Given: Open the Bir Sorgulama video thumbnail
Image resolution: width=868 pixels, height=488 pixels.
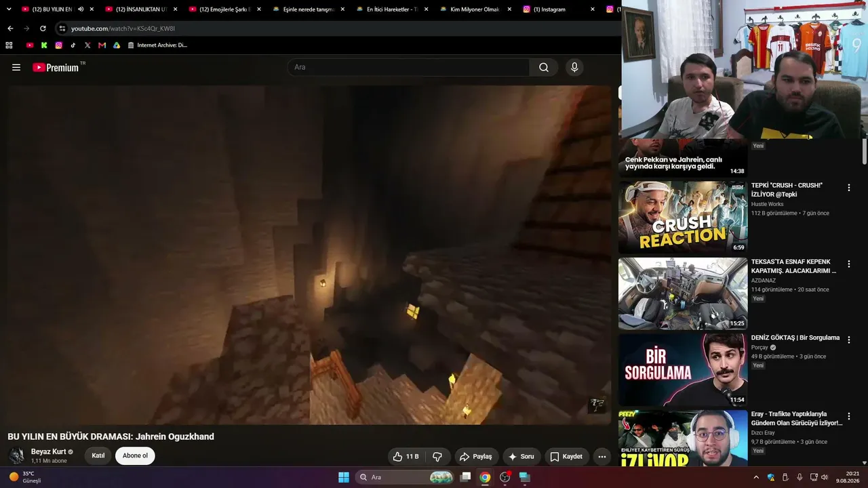Looking at the screenshot, I should tap(683, 369).
